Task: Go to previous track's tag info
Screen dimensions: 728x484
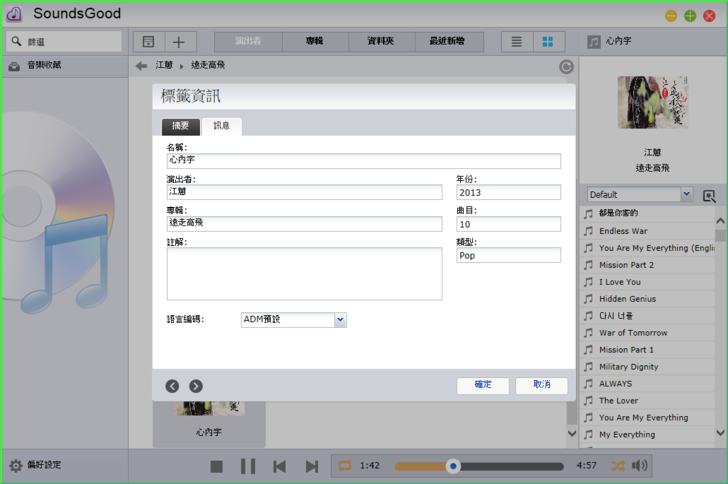Action: click(172, 386)
